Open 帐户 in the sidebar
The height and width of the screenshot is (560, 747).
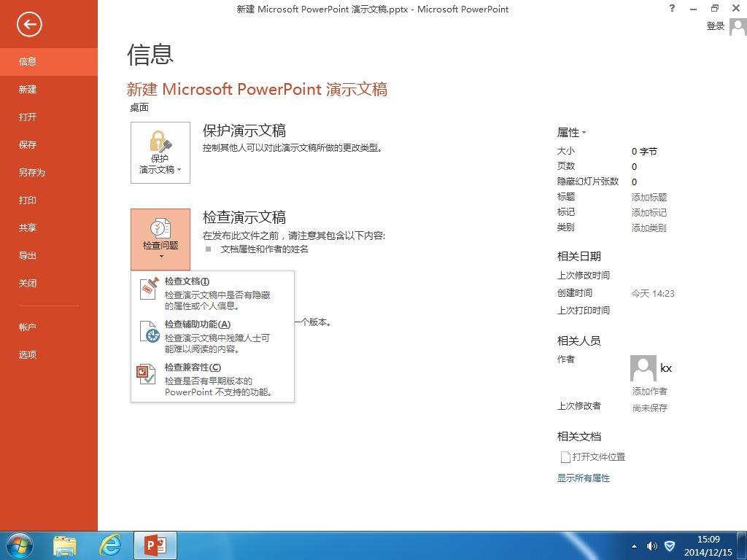click(x=49, y=327)
